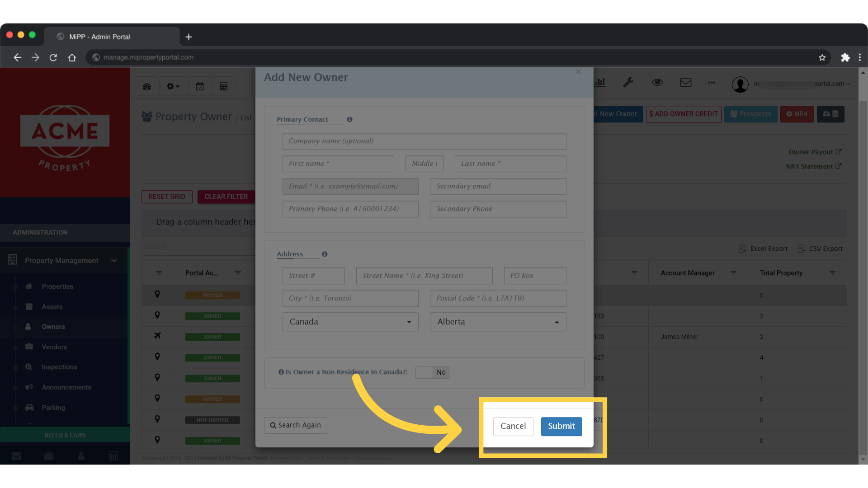The image size is (868, 488).
Task: Click Excel Export
Action: pyautogui.click(x=763, y=249)
